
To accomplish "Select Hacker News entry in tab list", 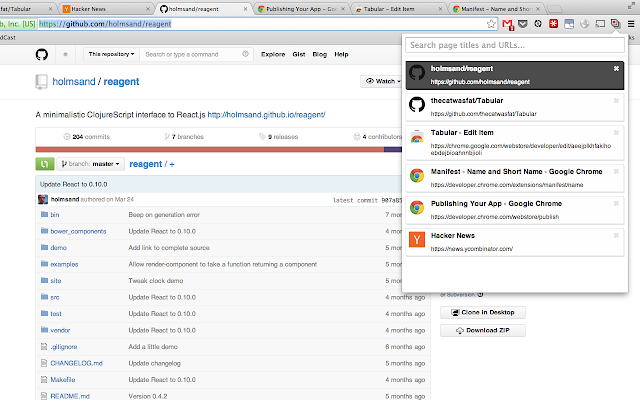I will (x=515, y=242).
